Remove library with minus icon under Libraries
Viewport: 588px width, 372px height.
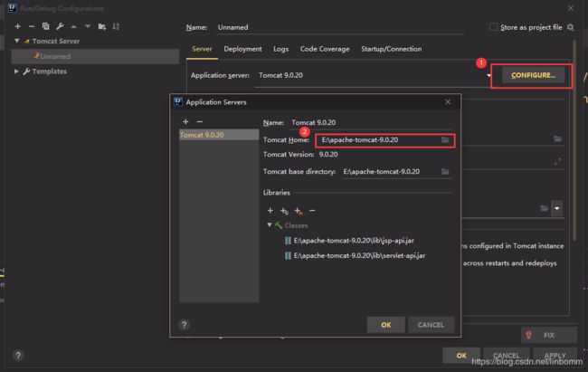312,211
